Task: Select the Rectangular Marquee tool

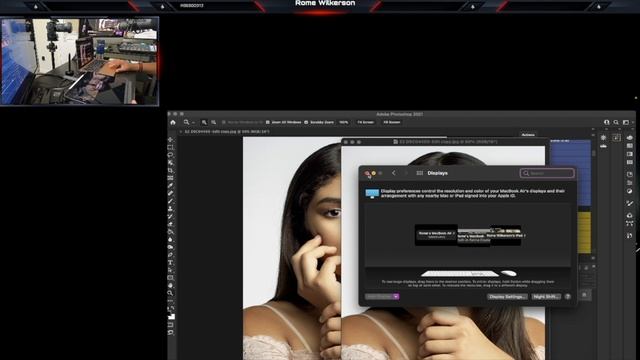Action: coord(171,147)
